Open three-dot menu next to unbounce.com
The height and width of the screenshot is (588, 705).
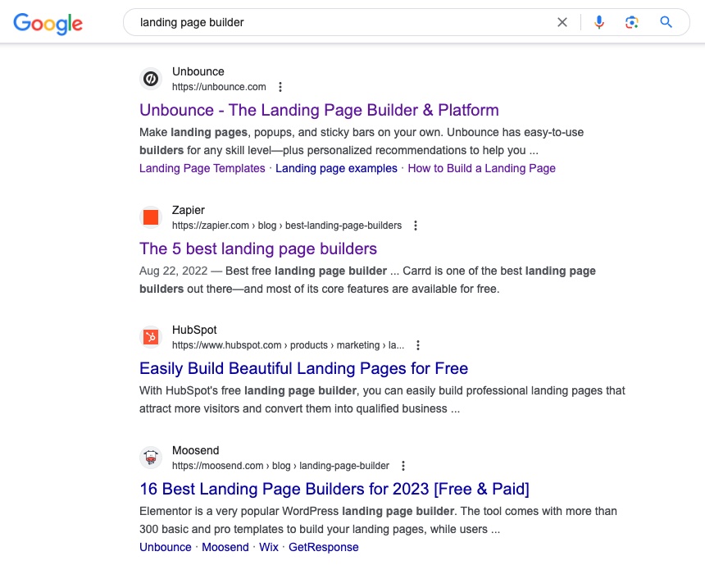pos(280,87)
